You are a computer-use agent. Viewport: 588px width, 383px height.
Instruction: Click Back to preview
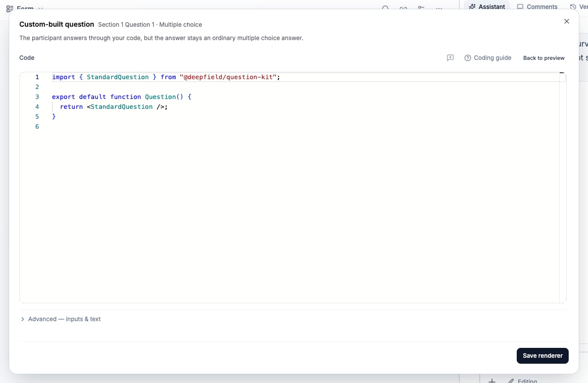pyautogui.click(x=543, y=58)
